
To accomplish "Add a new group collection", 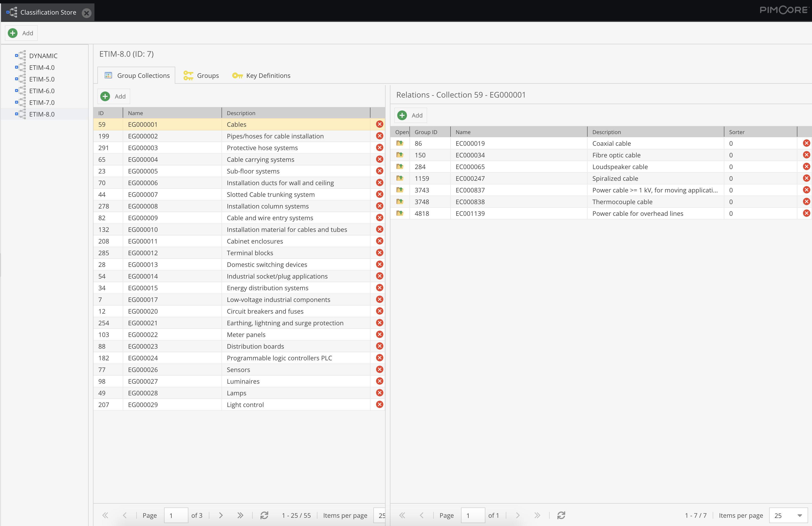I will tap(114, 96).
